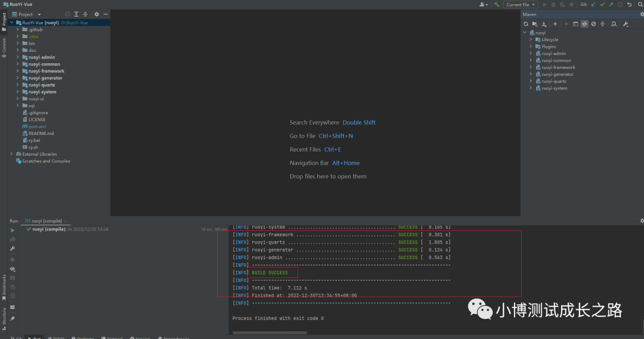Expand the .github folder
Screen dimensions: 644x339
point(18,30)
